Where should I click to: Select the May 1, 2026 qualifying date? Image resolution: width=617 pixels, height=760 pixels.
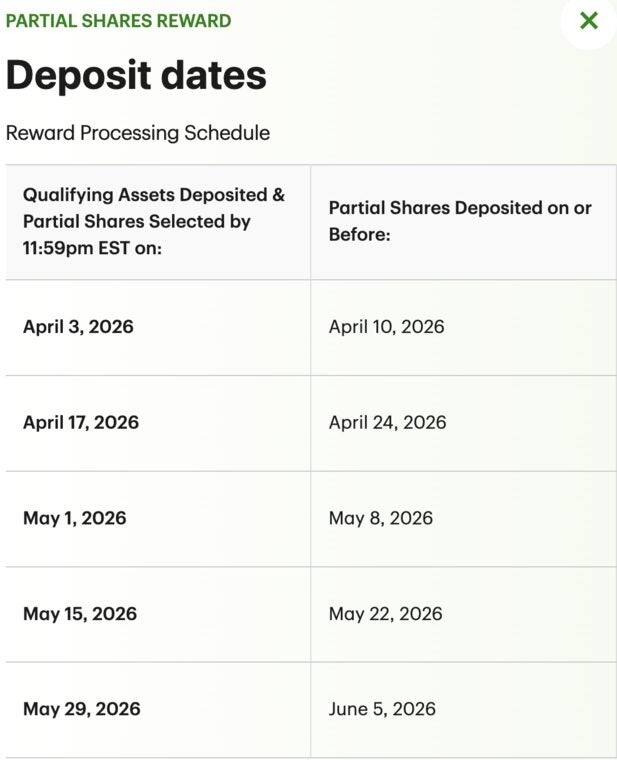coord(75,518)
